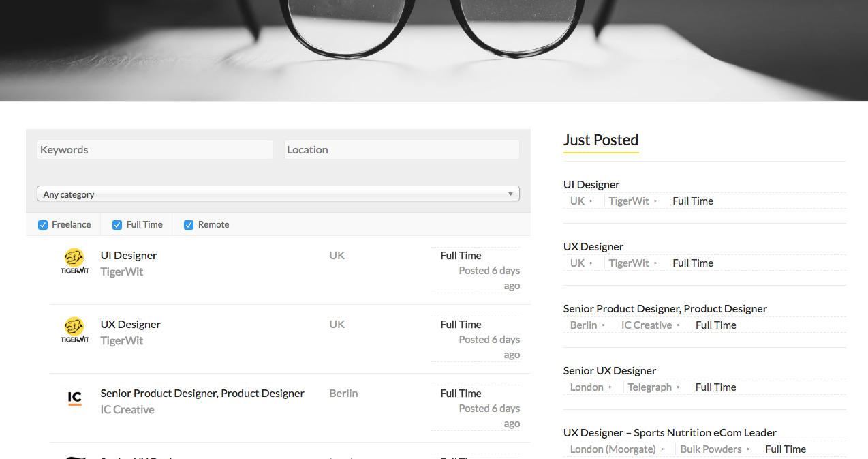The height and width of the screenshot is (459, 868).
Task: Open Senior Product Designer listing in main list
Action: [x=202, y=394]
